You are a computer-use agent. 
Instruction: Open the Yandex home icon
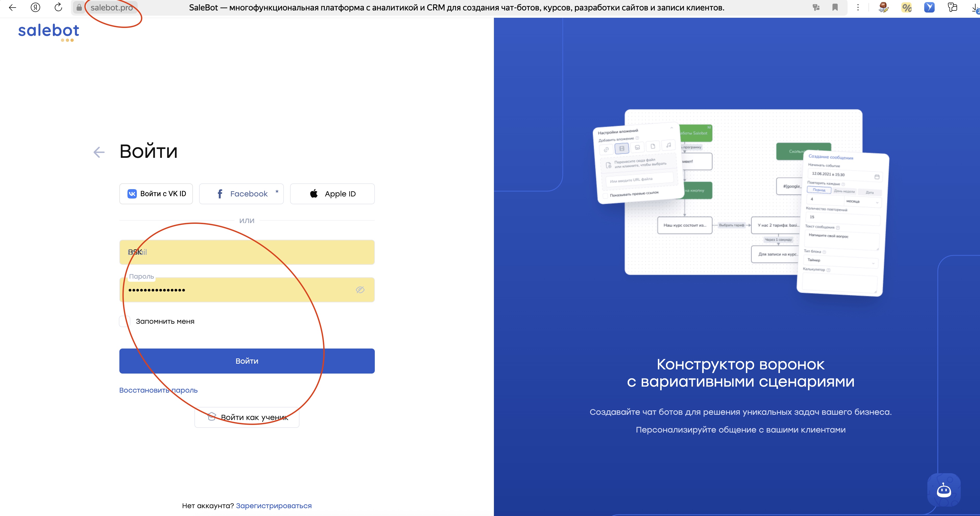pos(35,7)
